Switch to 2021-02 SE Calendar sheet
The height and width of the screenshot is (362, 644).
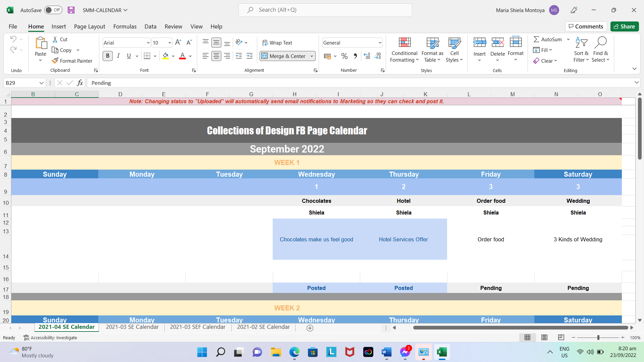click(263, 327)
